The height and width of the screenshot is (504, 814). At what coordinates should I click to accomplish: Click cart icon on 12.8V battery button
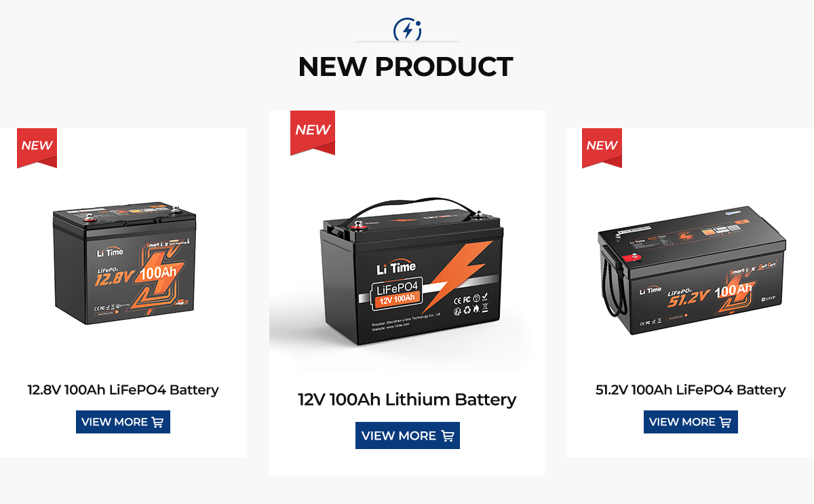(157, 422)
